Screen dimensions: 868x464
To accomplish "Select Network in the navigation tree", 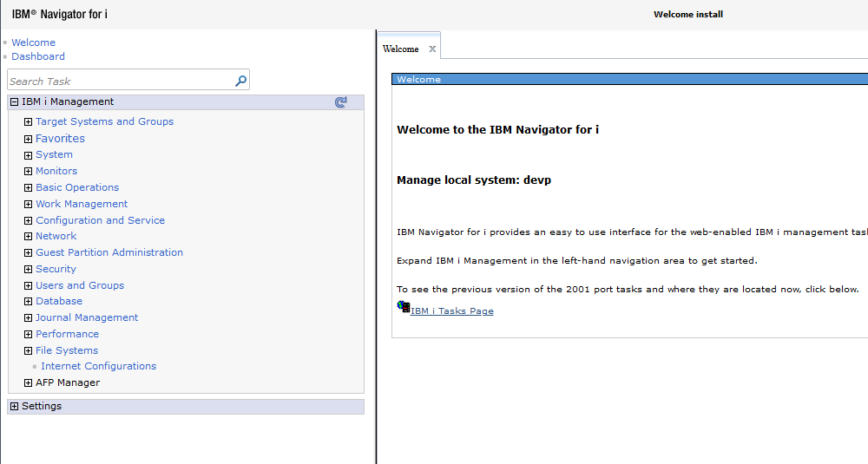I will point(56,236).
